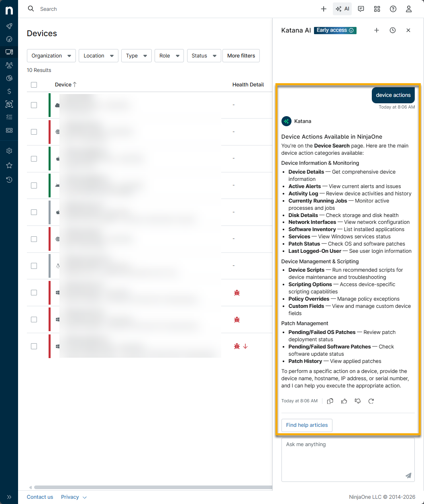Open Administration gear icon in sidebar

point(9,151)
